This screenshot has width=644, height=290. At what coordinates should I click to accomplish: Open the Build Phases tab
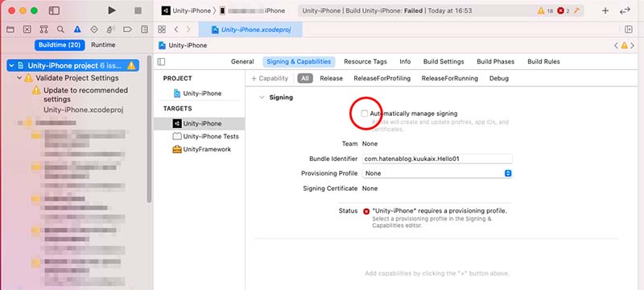tap(495, 61)
